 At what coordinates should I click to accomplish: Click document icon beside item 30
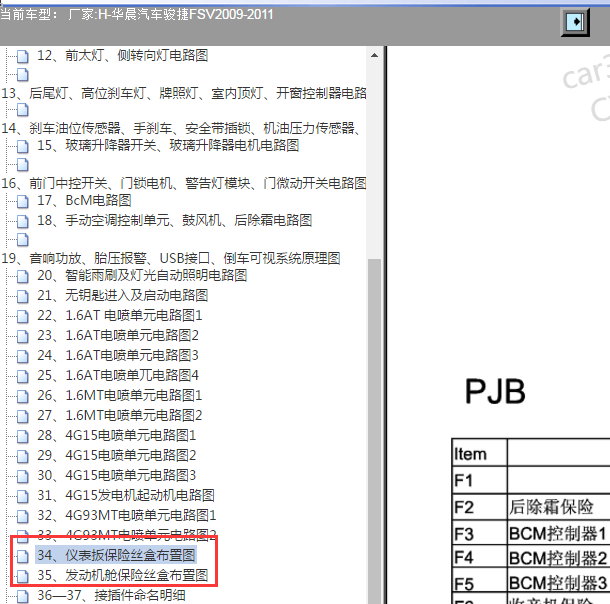(23, 476)
